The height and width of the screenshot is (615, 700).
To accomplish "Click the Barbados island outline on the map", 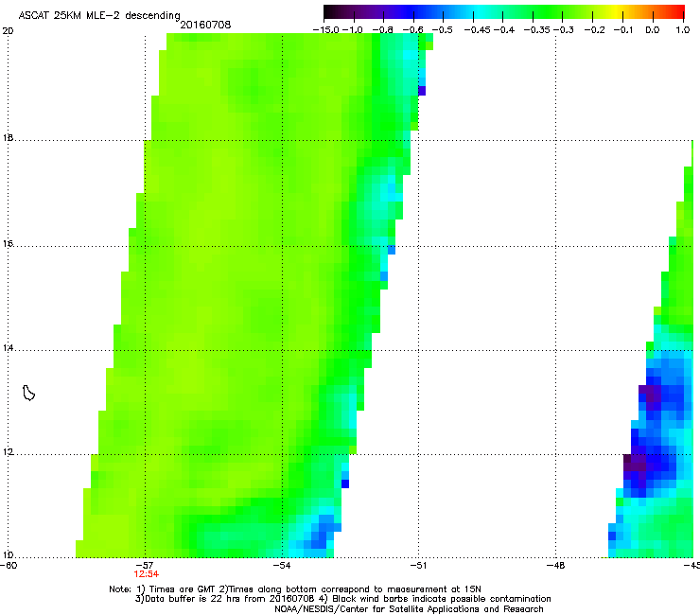I will pos(28,393).
